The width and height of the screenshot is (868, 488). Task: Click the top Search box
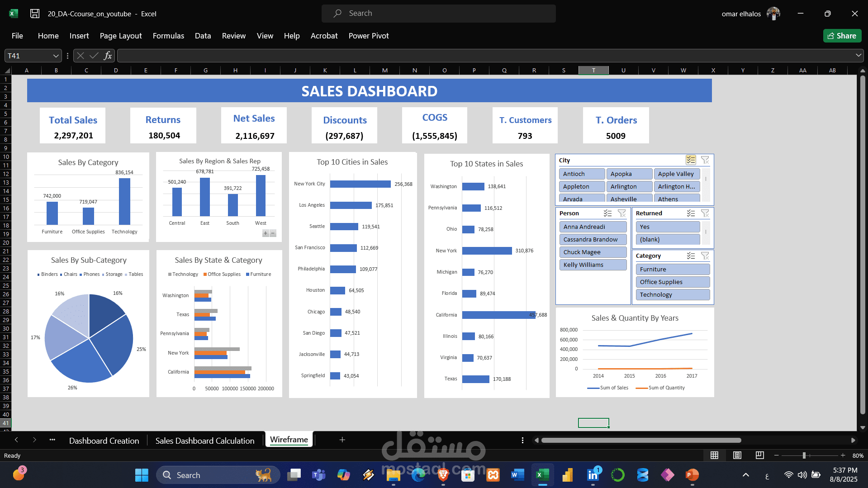click(438, 14)
